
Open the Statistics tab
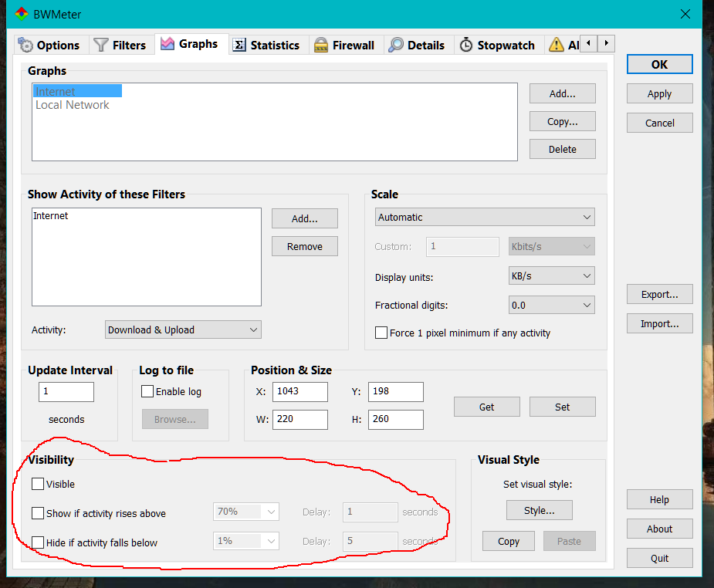(x=267, y=45)
